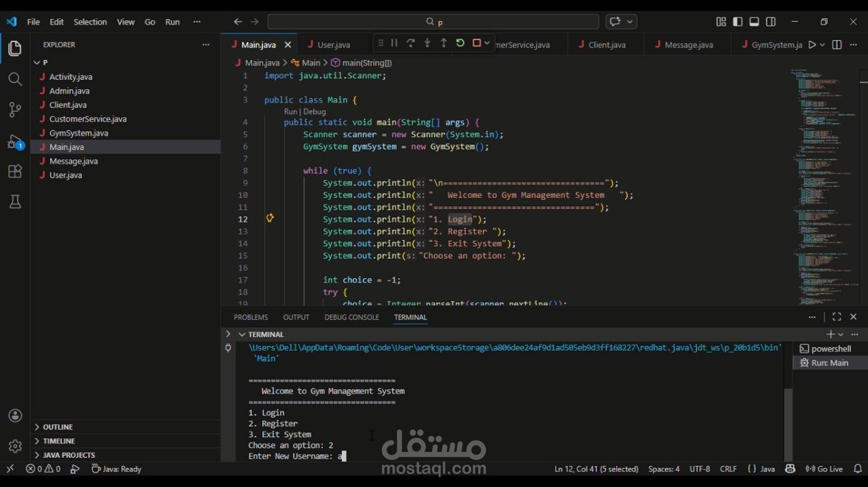
Task: Go back with the navigation arrow
Action: point(237,22)
